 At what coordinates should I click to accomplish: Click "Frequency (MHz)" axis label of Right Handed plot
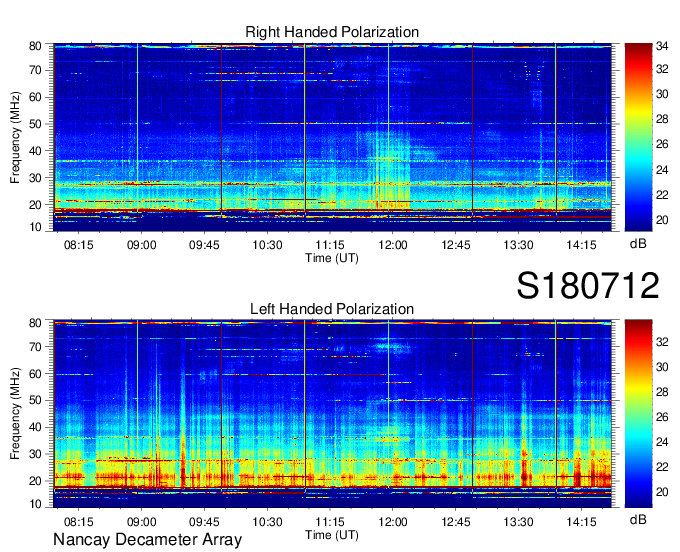[15, 137]
